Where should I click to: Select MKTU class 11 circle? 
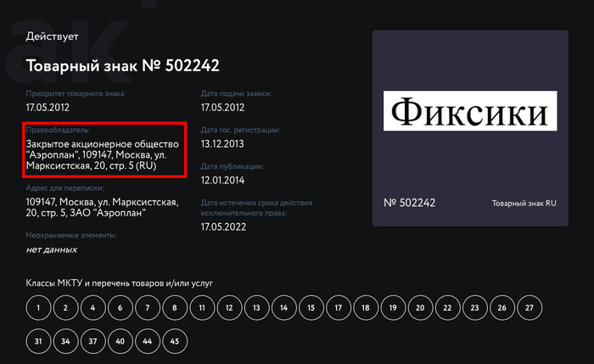coord(202,307)
